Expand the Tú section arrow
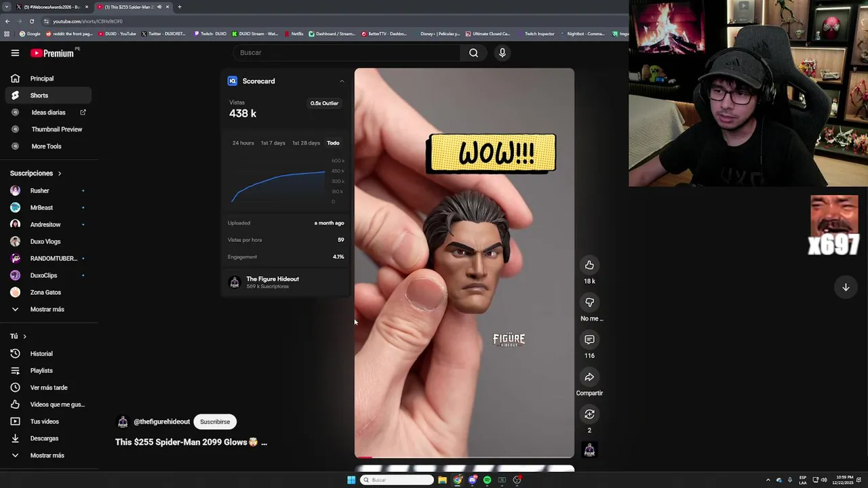The image size is (868, 488). [24, 336]
